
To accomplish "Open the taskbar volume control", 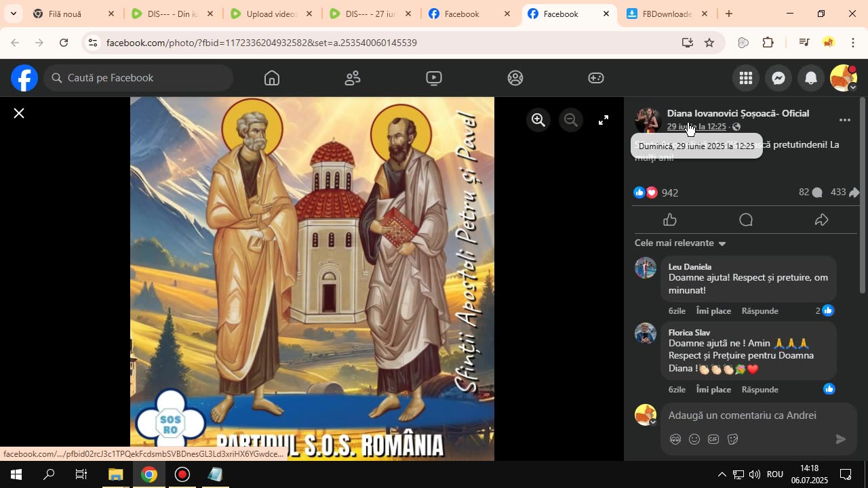I will point(755,474).
